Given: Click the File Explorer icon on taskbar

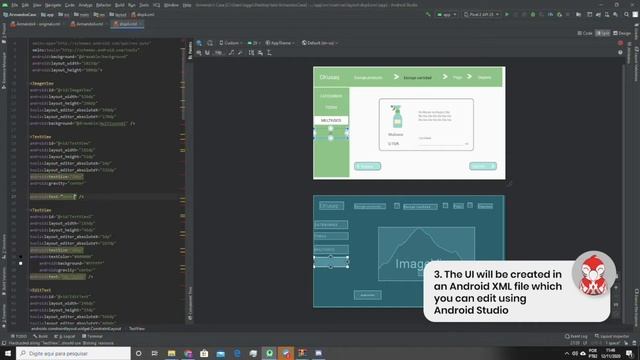Looking at the screenshot, I should 171,353.
